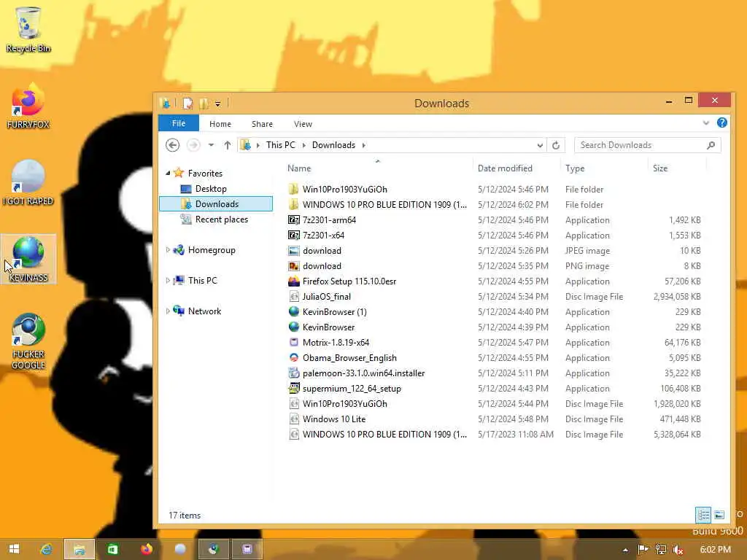This screenshot has width=747, height=560.
Task: Expand the Homegroup tree node
Action: click(168, 250)
